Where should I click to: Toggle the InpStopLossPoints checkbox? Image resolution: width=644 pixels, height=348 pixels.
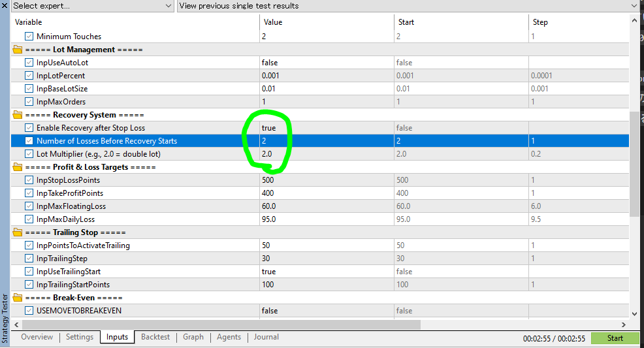point(29,180)
